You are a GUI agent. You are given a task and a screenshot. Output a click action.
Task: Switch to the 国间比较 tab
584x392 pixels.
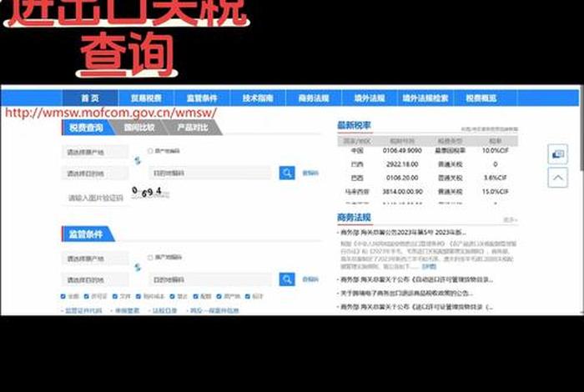[139, 128]
